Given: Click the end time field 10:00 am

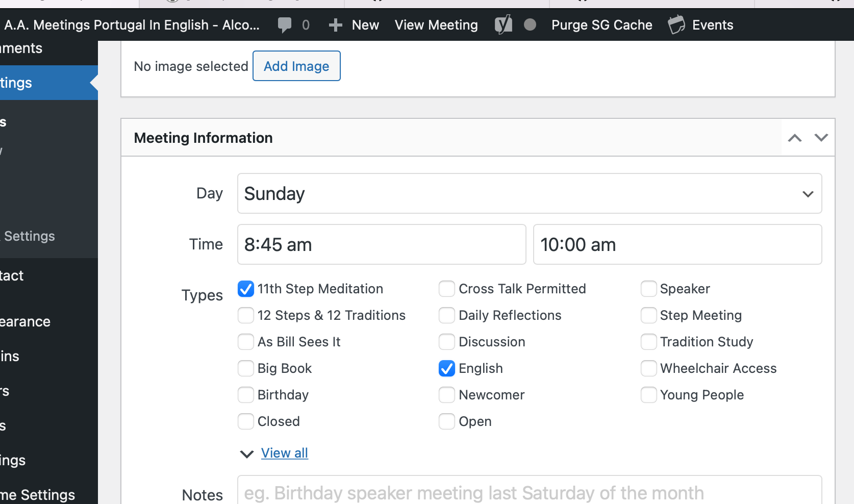Looking at the screenshot, I should (x=677, y=245).
